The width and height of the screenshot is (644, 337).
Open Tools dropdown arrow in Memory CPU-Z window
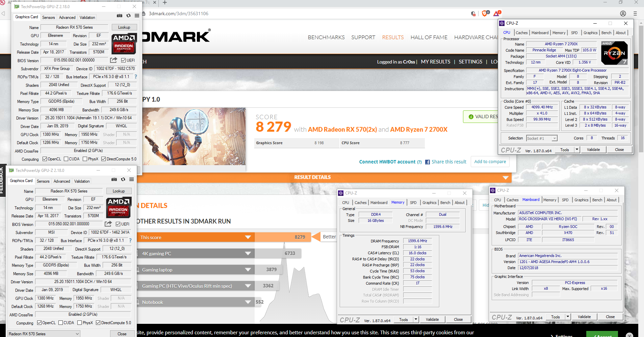pos(416,319)
